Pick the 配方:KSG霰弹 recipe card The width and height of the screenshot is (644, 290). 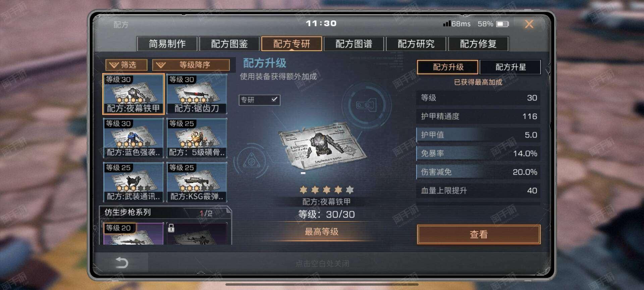(197, 182)
